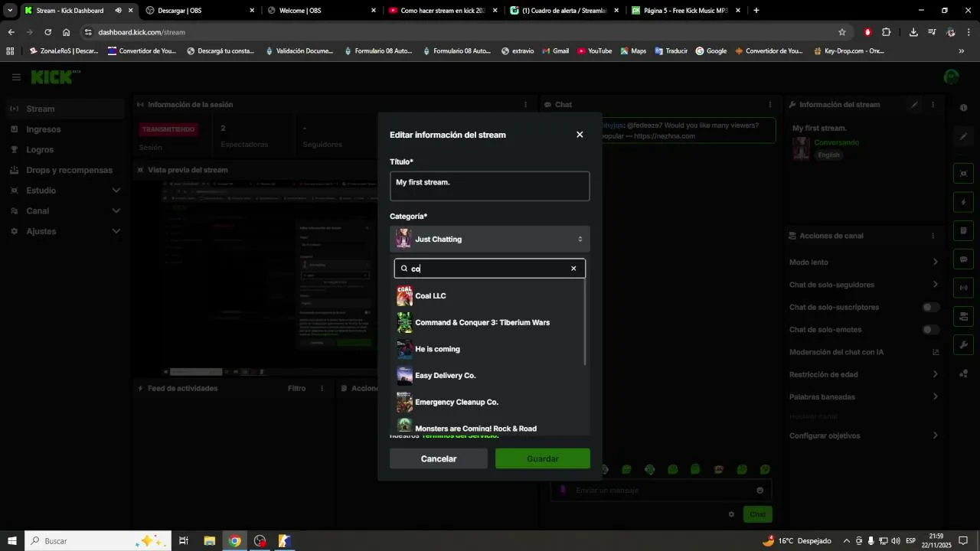
Task: Select the Coal LLC category thumbnail
Action: point(404,296)
